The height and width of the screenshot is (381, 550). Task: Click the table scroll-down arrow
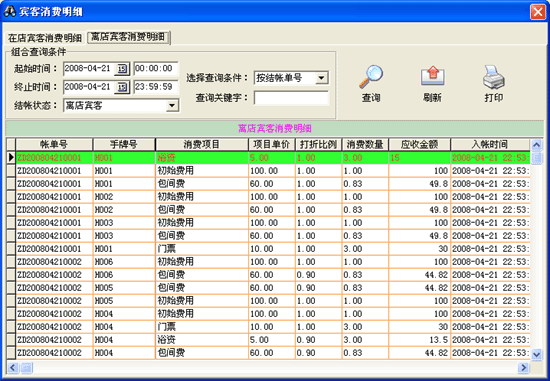pyautogui.click(x=536, y=354)
